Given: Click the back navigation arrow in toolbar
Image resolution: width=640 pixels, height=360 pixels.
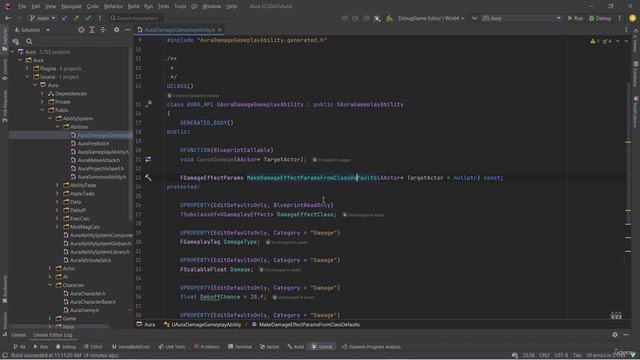Looking at the screenshot, I should pos(8,18).
